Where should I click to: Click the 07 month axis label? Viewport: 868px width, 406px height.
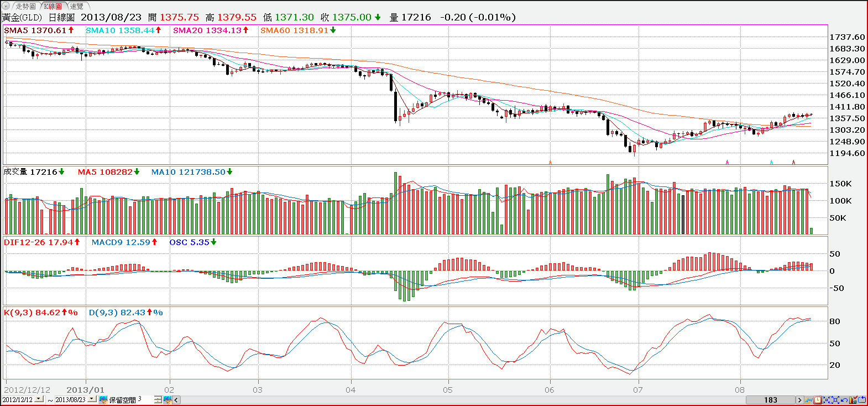pyautogui.click(x=638, y=390)
